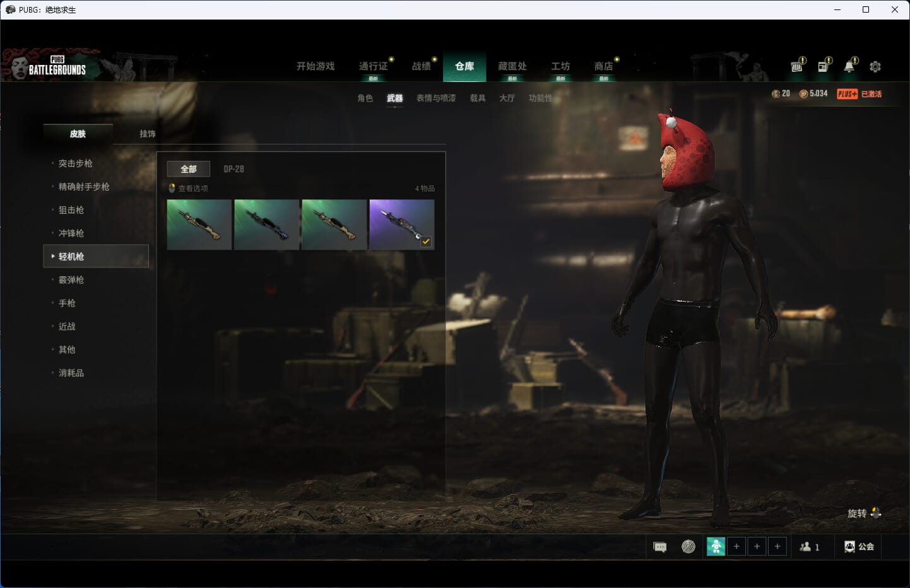Open the news feed icon
910x588 pixels.
coord(824,66)
